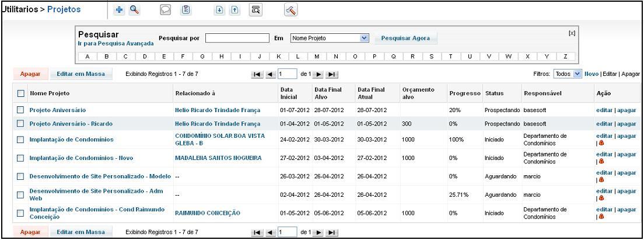
Task: Click editar for Implantação de Condomínios - Novo row
Action: (604, 155)
